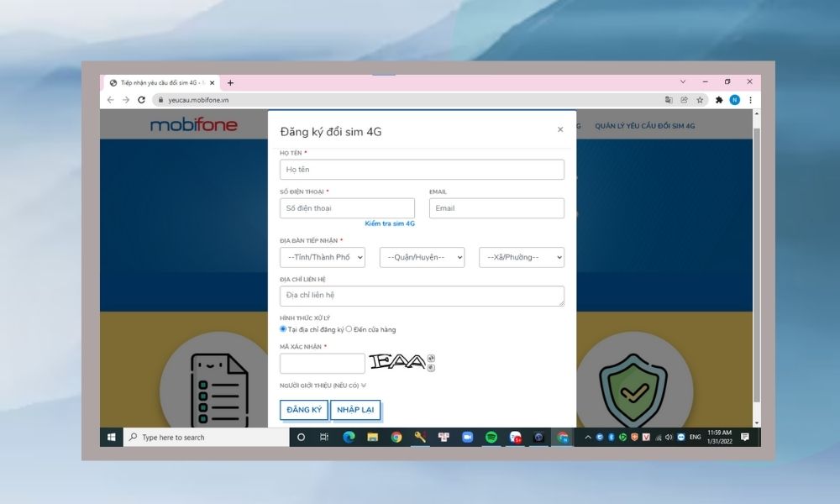Click the refresh captcha icon beside the code
The height and width of the screenshot is (504, 840).
click(431, 358)
